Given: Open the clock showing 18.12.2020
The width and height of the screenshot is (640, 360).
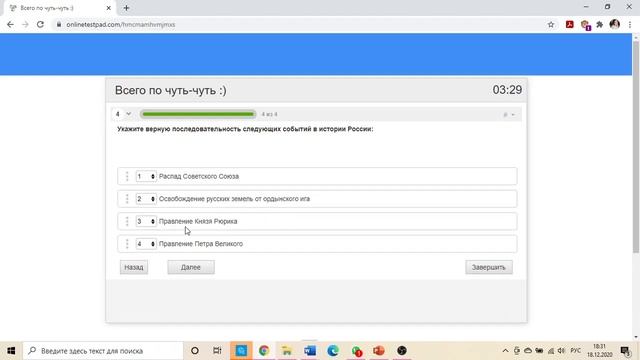Looking at the screenshot, I should click(600, 351).
